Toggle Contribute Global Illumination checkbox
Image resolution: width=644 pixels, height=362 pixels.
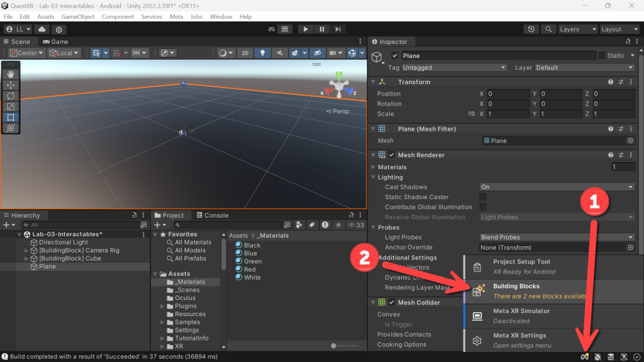tap(482, 207)
